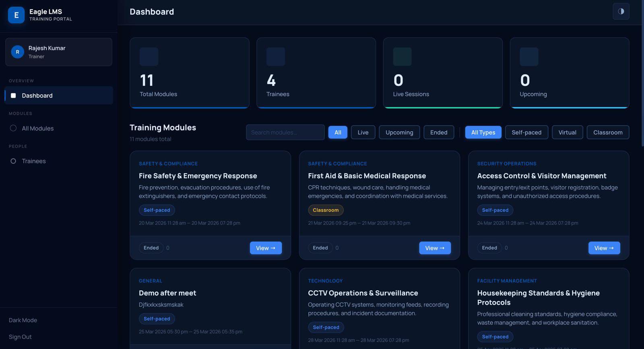The width and height of the screenshot is (644, 349).
Task: Click Housekeeping Standards & Hygiene Protocols title
Action: pyautogui.click(x=539, y=298)
